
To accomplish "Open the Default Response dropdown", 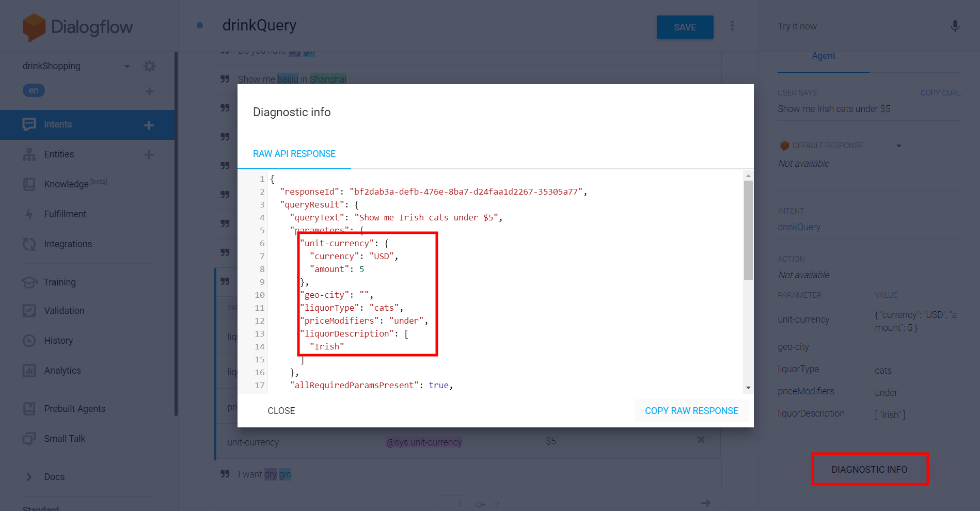I will 899,146.
